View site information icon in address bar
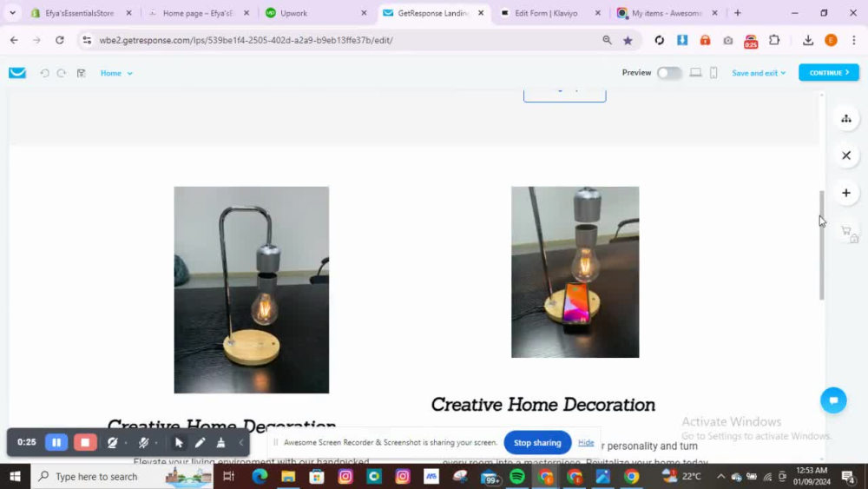 [x=87, y=40]
